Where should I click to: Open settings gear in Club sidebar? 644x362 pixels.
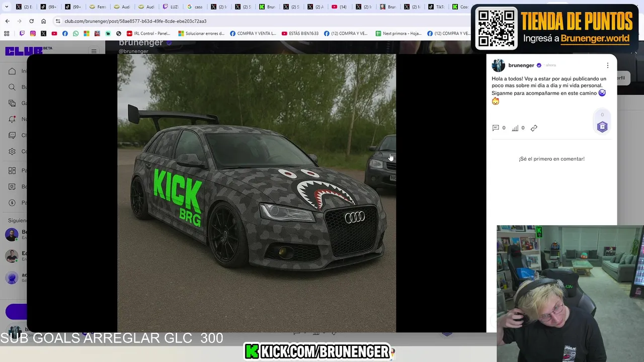[12, 151]
